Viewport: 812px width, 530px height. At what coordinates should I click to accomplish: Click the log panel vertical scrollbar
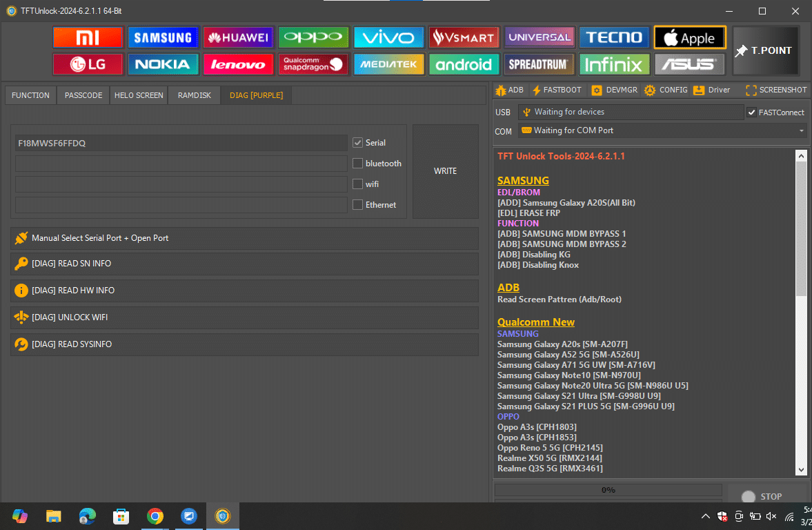[800, 228]
